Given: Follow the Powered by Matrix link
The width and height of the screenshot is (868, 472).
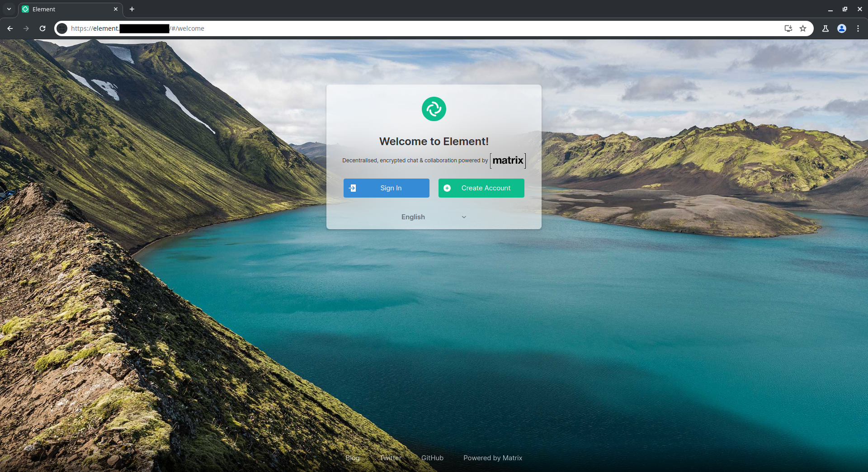Looking at the screenshot, I should [x=492, y=458].
